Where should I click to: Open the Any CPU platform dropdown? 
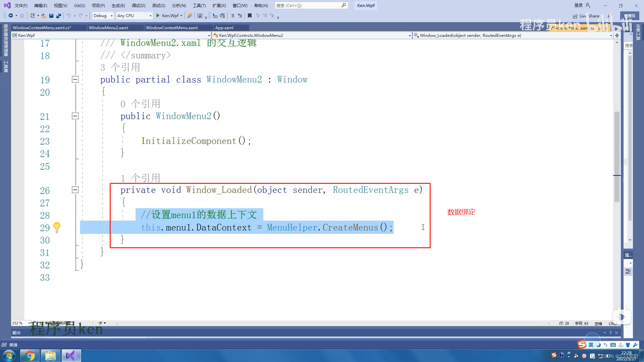click(134, 16)
